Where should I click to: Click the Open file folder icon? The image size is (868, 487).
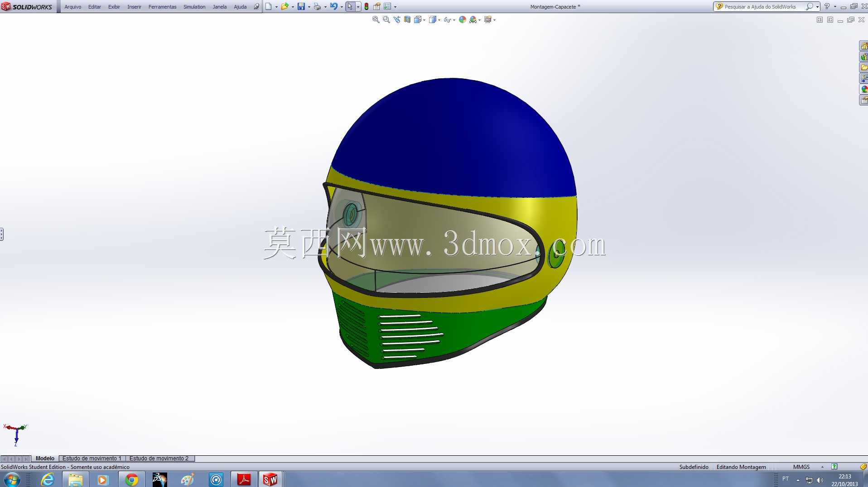tap(285, 6)
